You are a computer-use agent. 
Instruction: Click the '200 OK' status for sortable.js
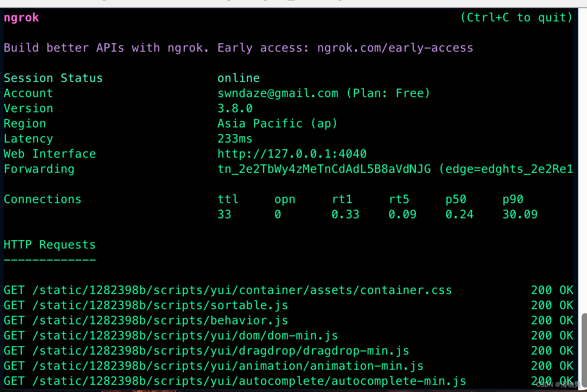coord(552,305)
